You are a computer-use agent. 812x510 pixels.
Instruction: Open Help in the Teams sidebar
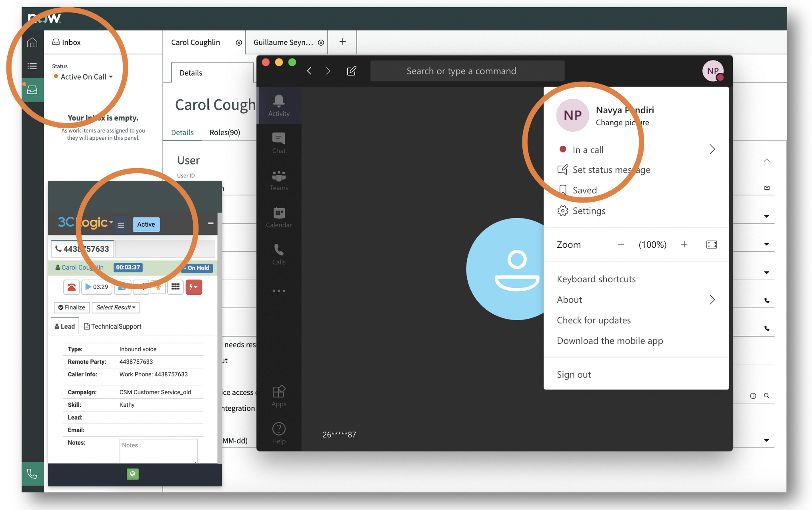(279, 433)
